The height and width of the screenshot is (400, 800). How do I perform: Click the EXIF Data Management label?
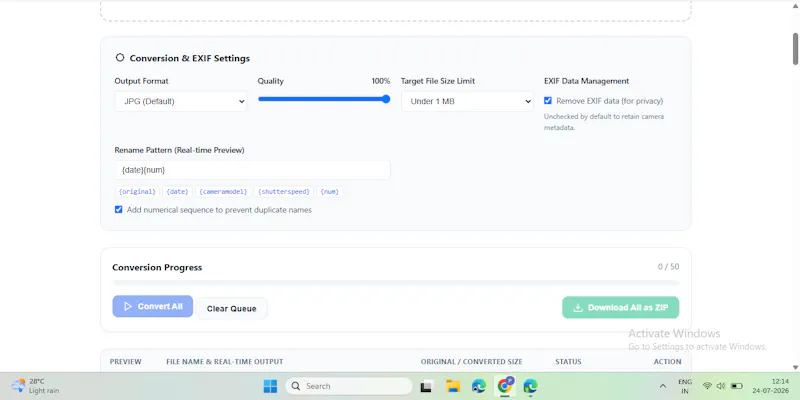click(x=586, y=81)
